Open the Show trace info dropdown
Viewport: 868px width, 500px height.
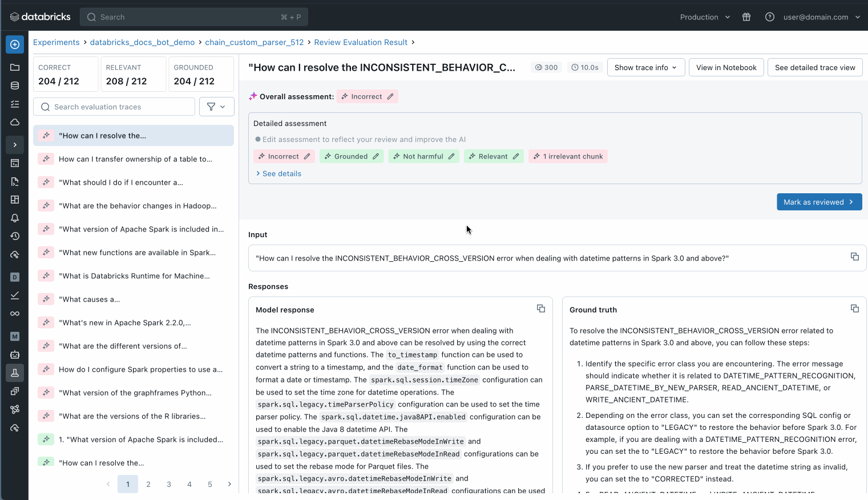(x=645, y=67)
